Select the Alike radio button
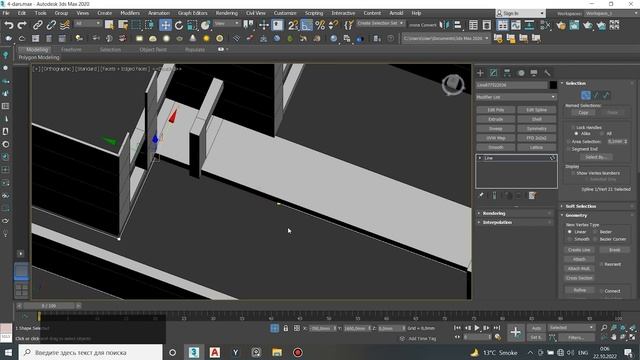This screenshot has height=360, width=640. coord(576,133)
